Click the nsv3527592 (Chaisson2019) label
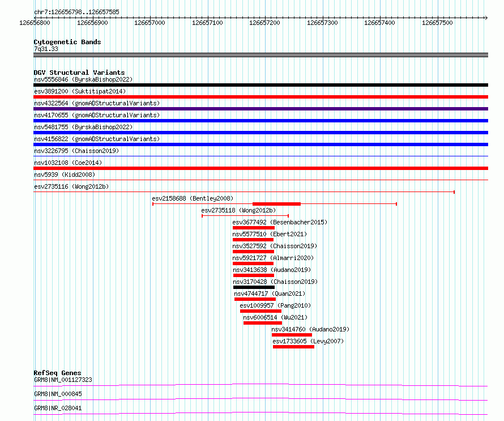The image size is (504, 421). click(275, 246)
